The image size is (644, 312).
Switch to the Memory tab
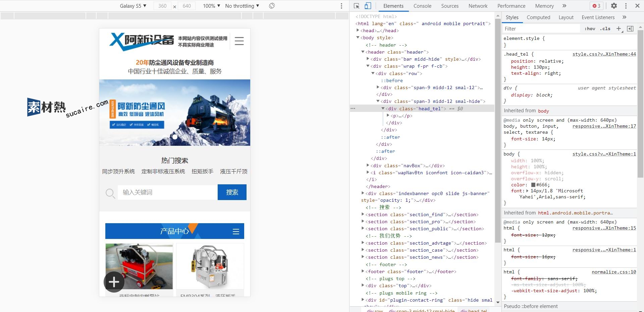(x=544, y=6)
